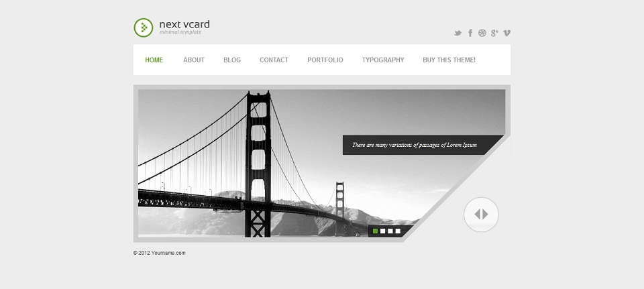Click the Lorem Ipsum slide caption
Screen dimensions: 644x289
[x=415, y=145]
